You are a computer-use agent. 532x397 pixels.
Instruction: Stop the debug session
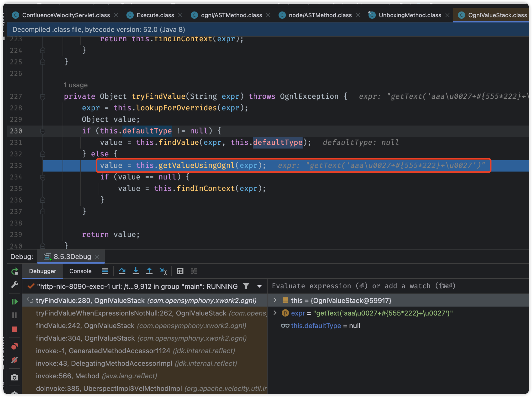(x=15, y=329)
